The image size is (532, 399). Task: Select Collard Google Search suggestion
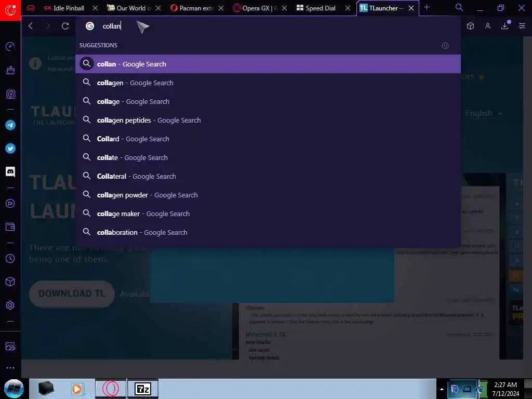coord(268,138)
